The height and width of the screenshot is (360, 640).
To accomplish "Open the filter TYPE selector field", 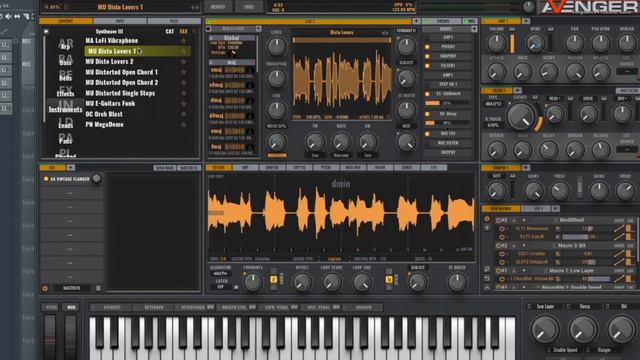I will click(493, 104).
